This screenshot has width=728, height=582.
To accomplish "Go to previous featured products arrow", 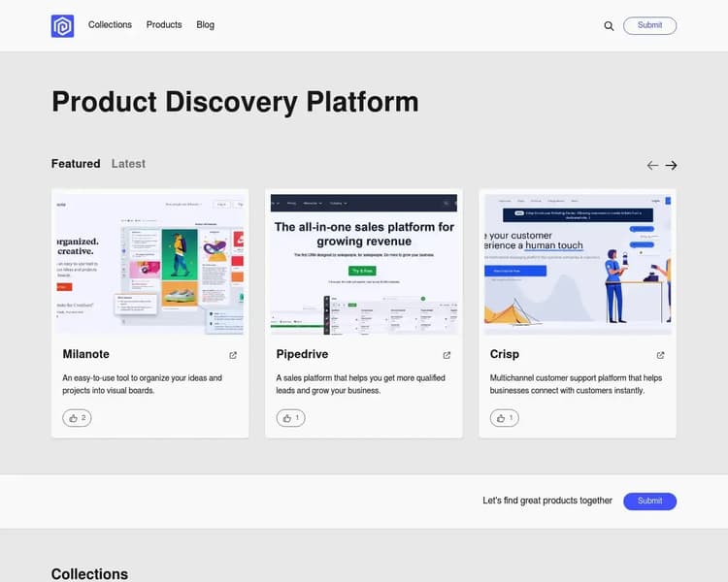I will click(x=652, y=165).
